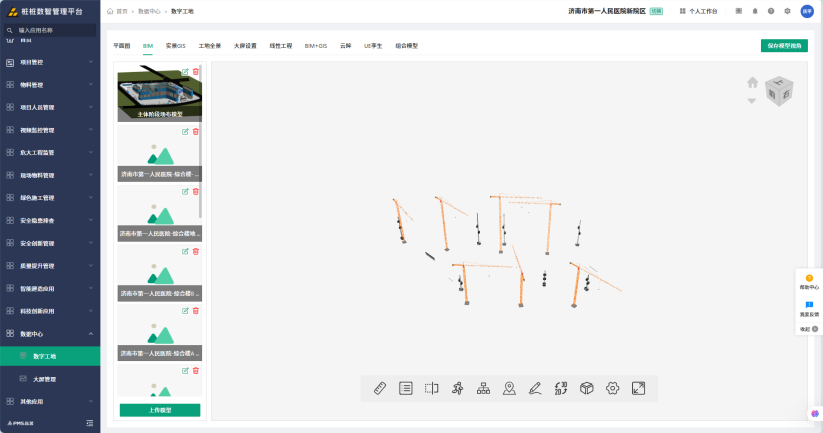Expand the 视频监控管理 sidebar menu
The image size is (823, 433).
click(50, 130)
